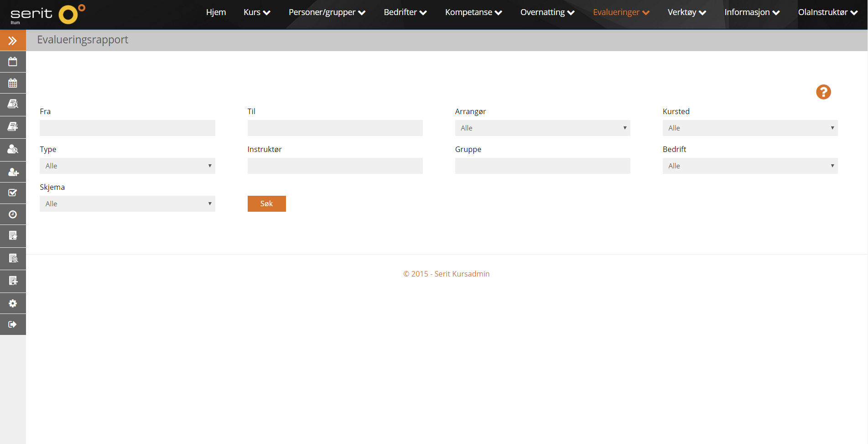Click the search courses sidebar icon
Screen dimensions: 868x444
point(13,104)
